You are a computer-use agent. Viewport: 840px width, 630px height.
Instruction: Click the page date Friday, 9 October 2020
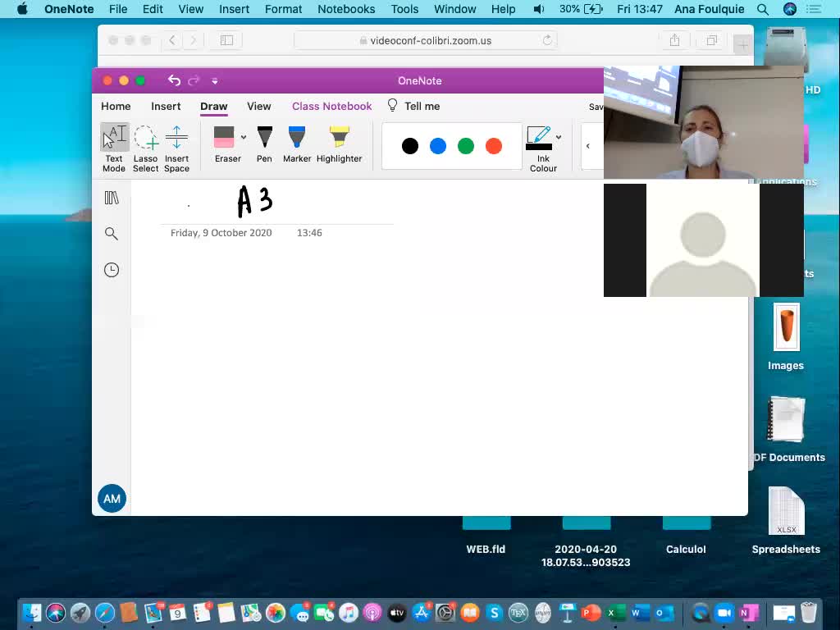[x=221, y=232]
